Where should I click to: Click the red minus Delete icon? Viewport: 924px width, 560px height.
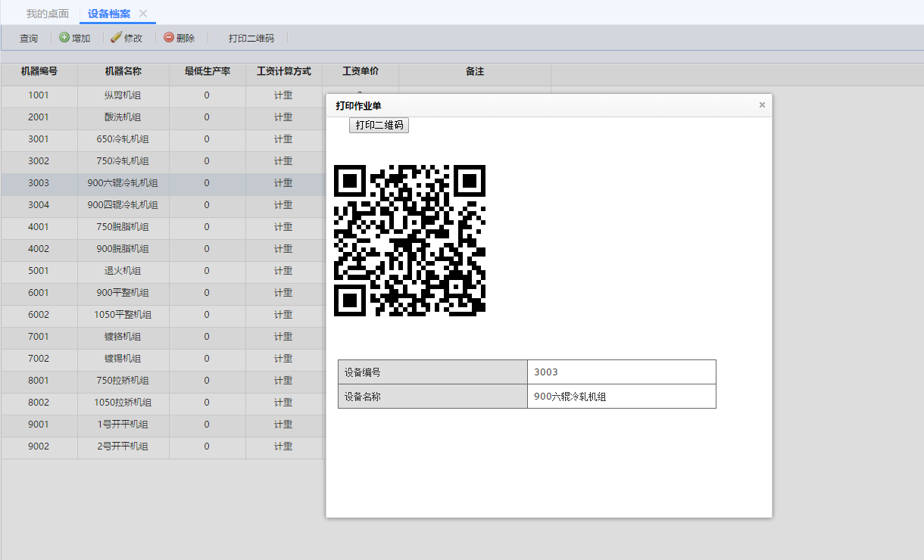[169, 38]
